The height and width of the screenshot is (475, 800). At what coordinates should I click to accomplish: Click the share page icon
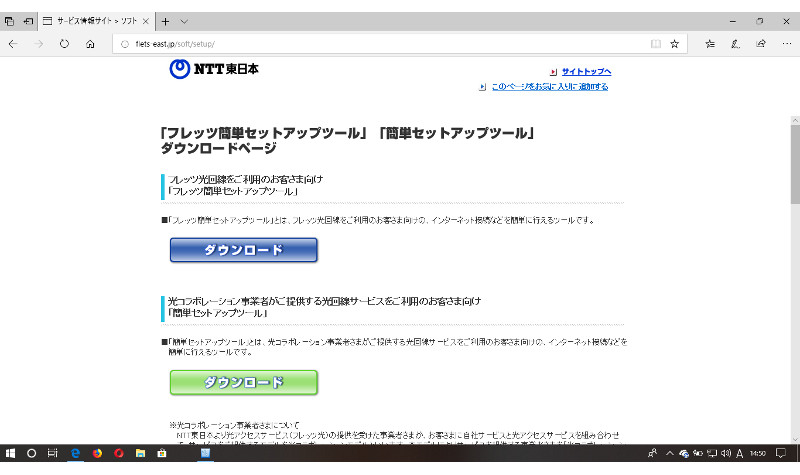point(761,44)
